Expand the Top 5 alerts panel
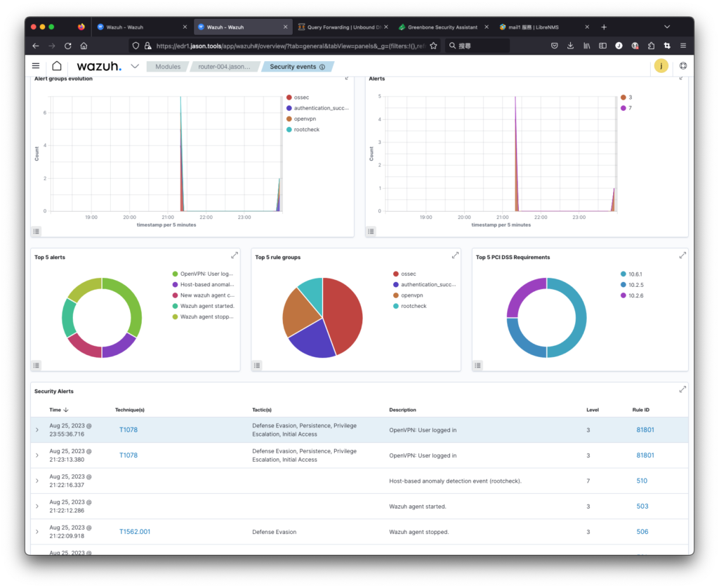This screenshot has height=588, width=719. 235,255
